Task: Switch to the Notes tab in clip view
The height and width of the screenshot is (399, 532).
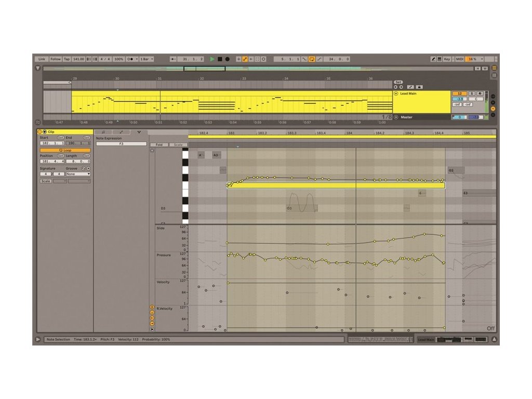Action: coord(103,132)
